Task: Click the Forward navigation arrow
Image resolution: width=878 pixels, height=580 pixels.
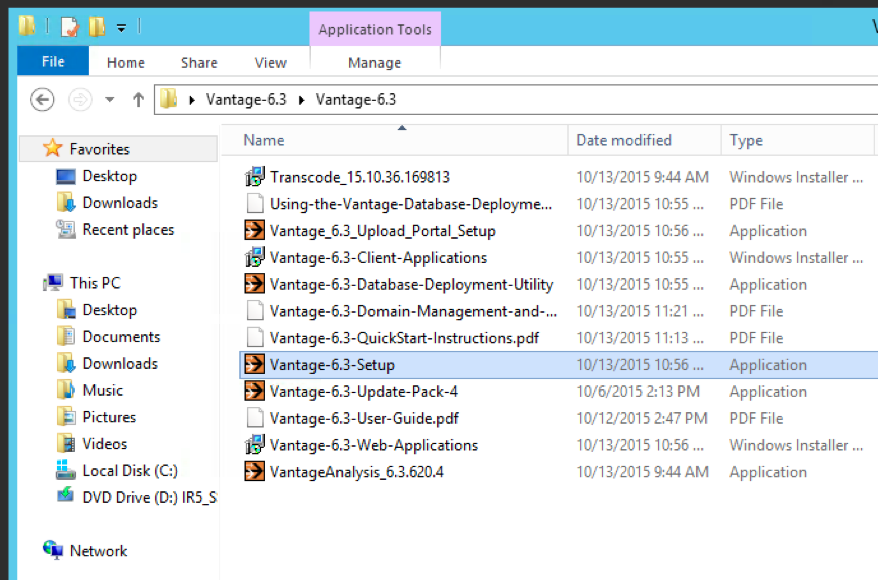Action: (x=80, y=100)
